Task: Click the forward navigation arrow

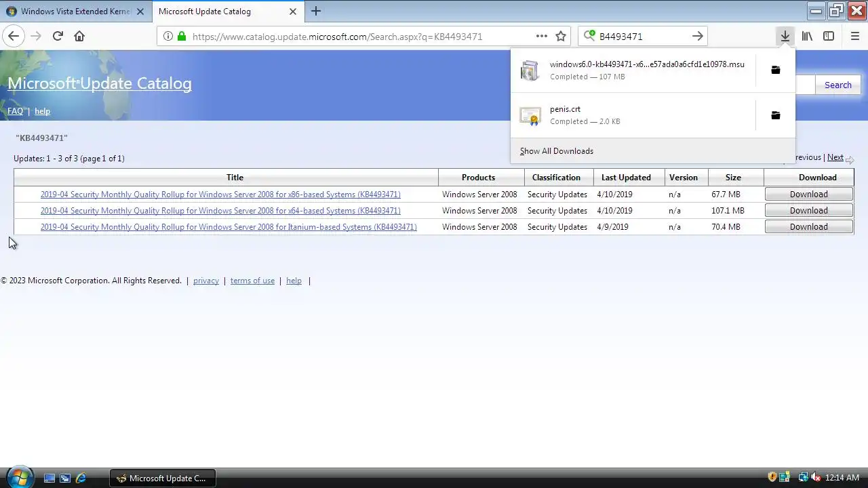Action: point(36,36)
